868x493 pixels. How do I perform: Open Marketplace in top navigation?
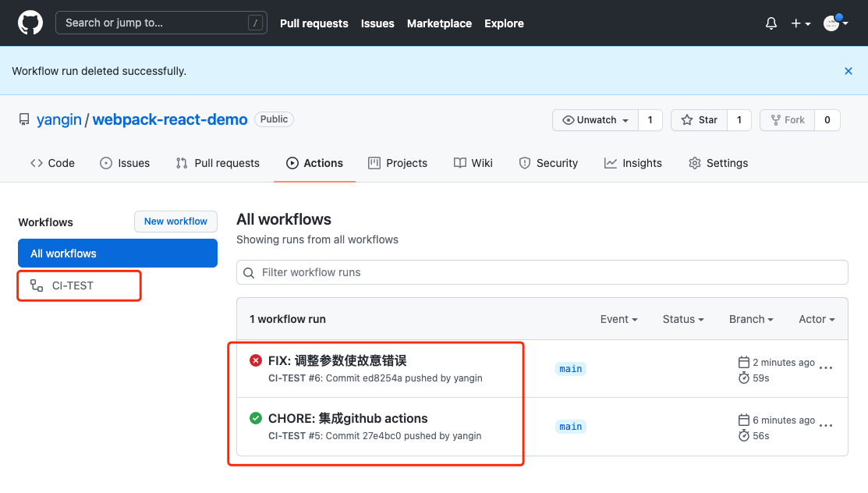pos(440,23)
